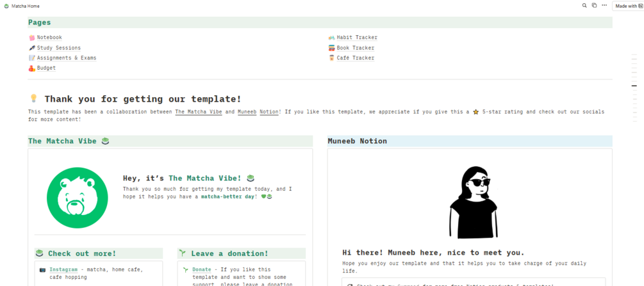Open the Budget page link
Screen dimensions: 644x286
46,68
